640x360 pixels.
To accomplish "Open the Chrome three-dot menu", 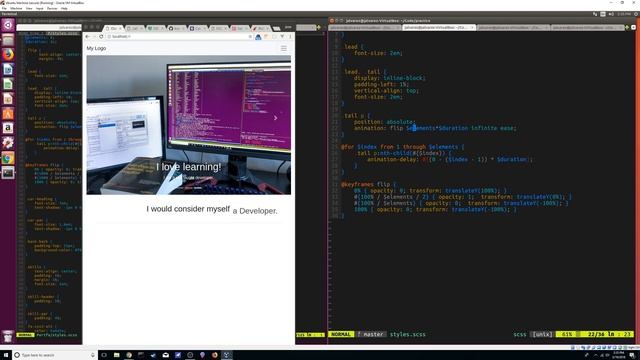I will (290, 36).
